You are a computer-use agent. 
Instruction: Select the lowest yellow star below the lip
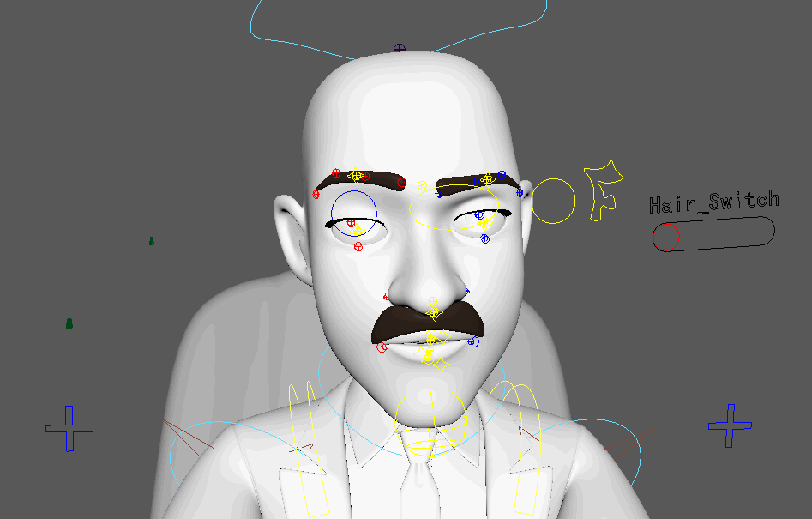point(442,365)
